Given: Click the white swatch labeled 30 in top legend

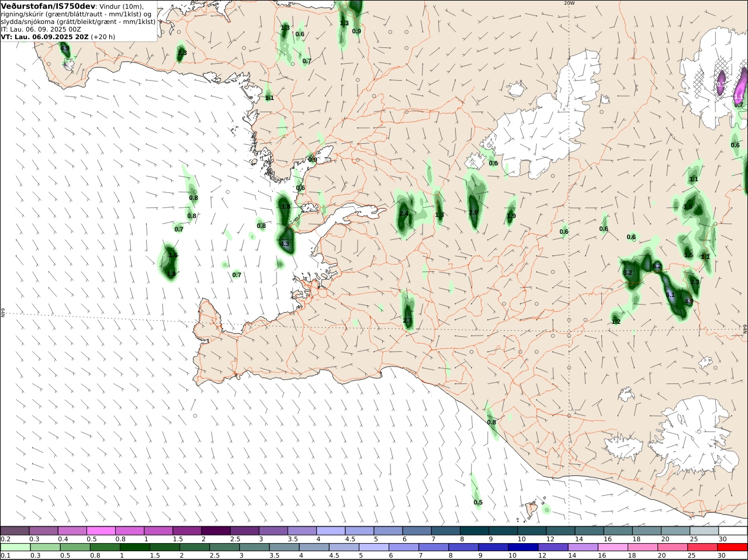Looking at the screenshot, I should [x=733, y=530].
